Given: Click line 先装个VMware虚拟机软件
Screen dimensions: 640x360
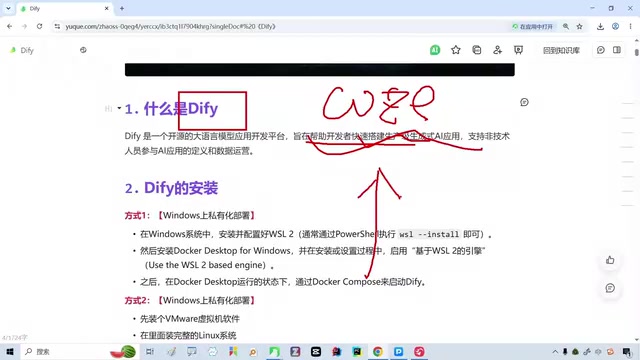Looking at the screenshot, I should point(190,319).
